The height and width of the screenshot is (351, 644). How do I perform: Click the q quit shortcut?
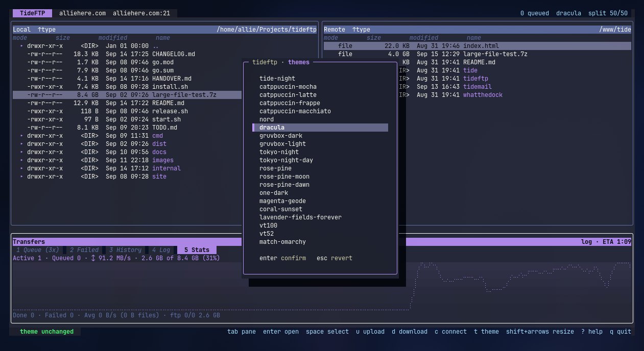[621, 332]
